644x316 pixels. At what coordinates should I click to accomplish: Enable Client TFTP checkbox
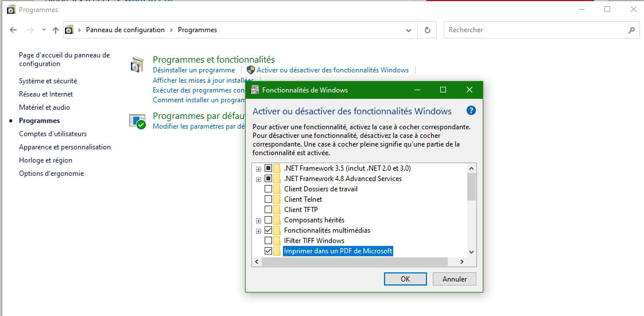[x=268, y=210]
